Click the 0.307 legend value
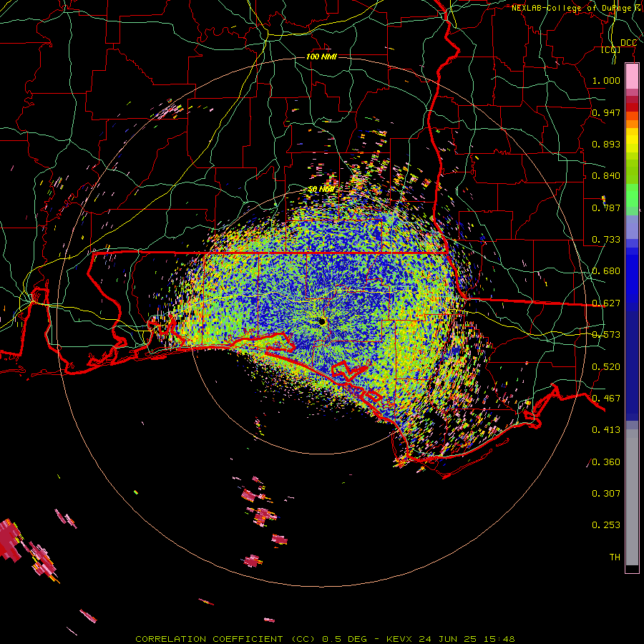Image resolution: width=644 pixels, height=644 pixels. pos(606,494)
